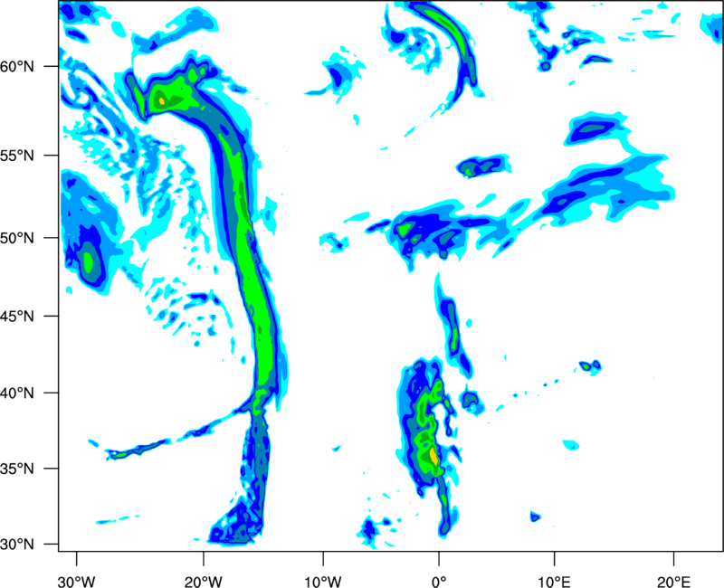Click the 10°W longitude label
Viewport: 724px width, 588px height.
[323, 582]
